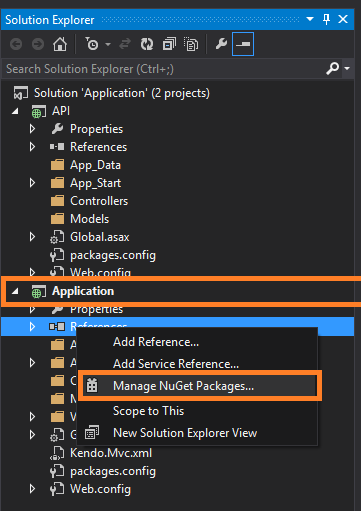Viewport: 361px width, 511px height.
Task: Select Scope to This option
Action: click(x=148, y=411)
